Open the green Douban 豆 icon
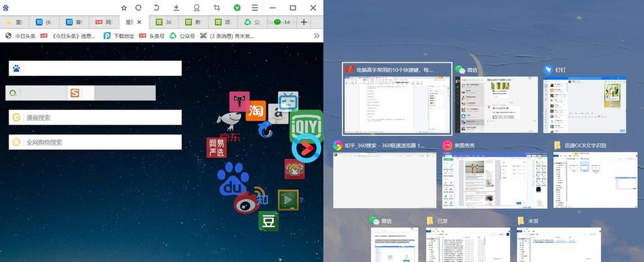Screen dimensions: 644x262 click(269, 221)
